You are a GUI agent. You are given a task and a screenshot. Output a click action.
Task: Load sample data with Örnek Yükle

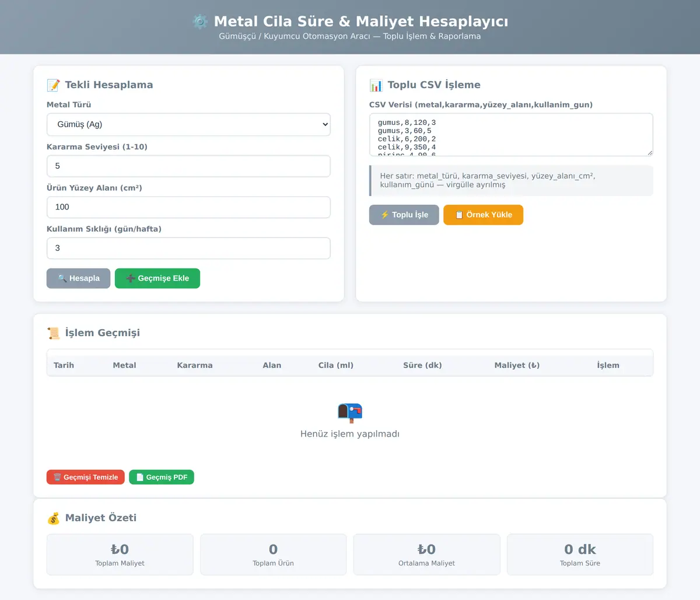[483, 215]
